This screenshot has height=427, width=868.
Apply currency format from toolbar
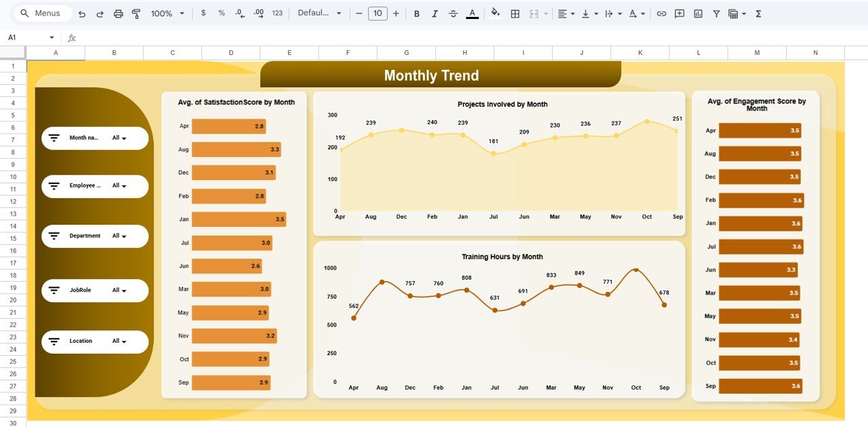204,13
